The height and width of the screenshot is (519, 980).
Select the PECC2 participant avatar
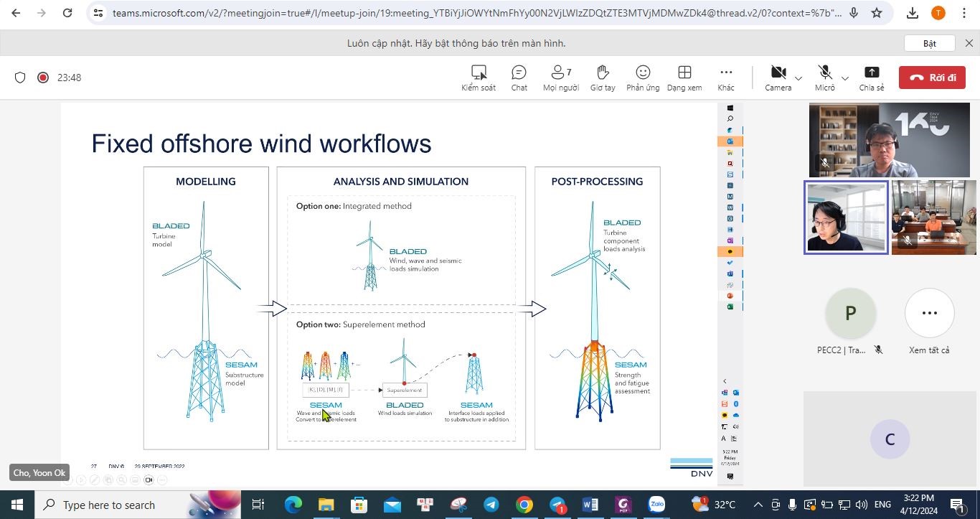pyautogui.click(x=850, y=313)
